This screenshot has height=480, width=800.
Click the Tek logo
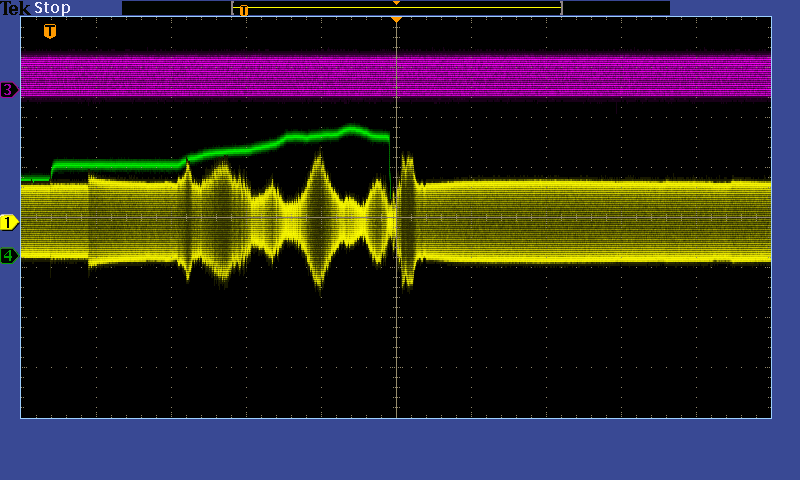point(16,8)
